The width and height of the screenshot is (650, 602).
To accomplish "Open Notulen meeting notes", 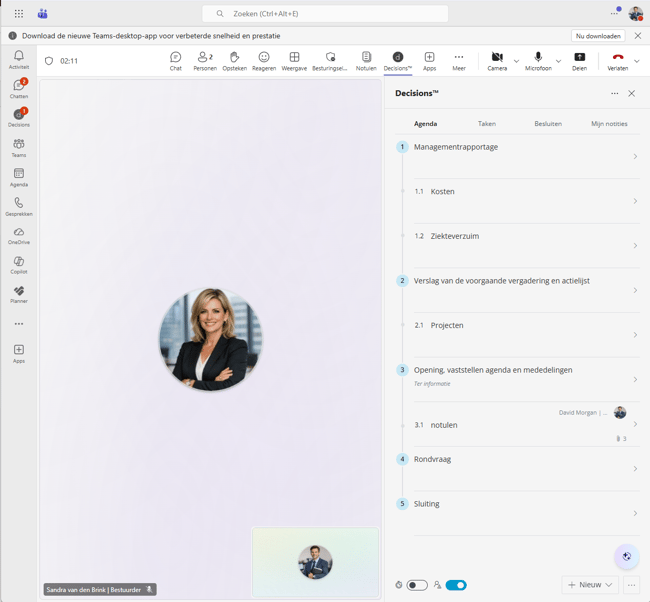I will [x=366, y=61].
